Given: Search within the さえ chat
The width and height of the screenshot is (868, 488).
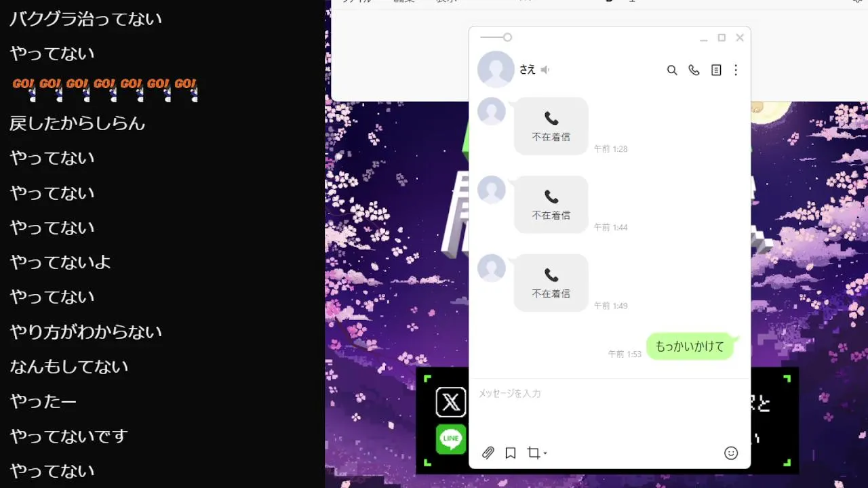Looking at the screenshot, I should pos(672,70).
